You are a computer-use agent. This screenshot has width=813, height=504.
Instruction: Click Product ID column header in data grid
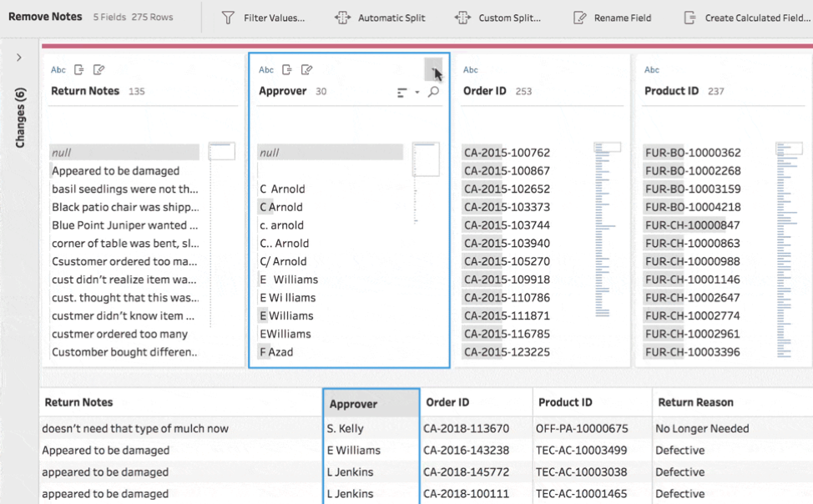tap(592, 402)
